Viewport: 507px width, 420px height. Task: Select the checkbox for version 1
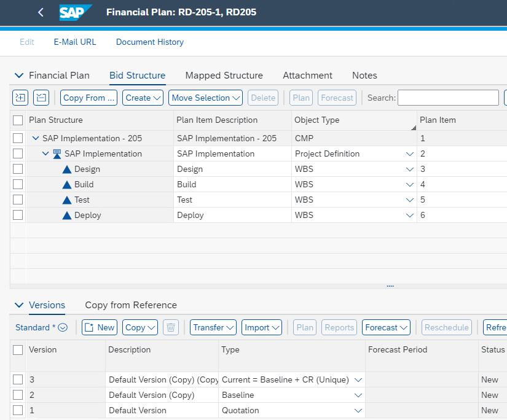click(x=18, y=410)
